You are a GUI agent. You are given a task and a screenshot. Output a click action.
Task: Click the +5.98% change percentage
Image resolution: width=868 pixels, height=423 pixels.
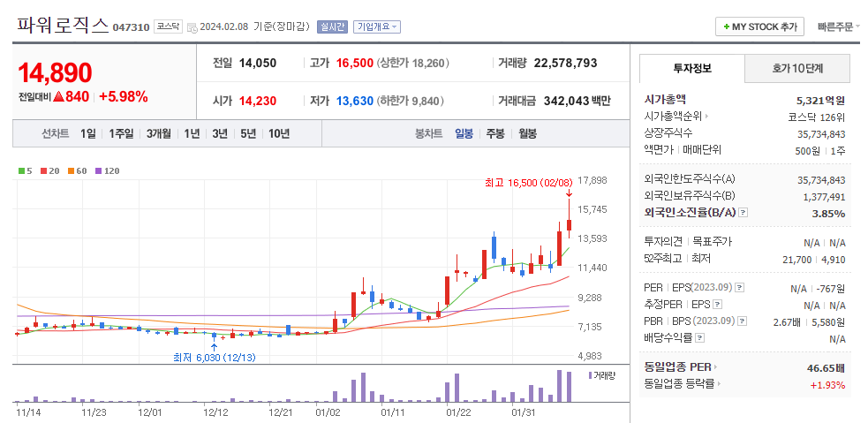[x=124, y=96]
